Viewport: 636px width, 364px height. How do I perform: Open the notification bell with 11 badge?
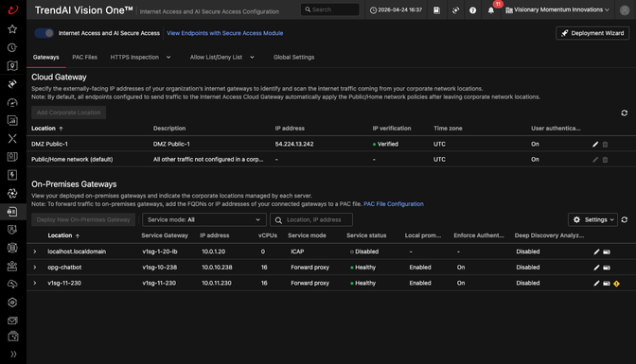click(491, 10)
